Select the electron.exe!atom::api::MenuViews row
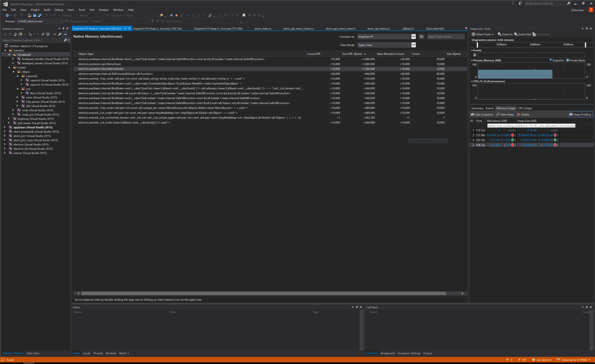595x364 pixels. [270, 64]
